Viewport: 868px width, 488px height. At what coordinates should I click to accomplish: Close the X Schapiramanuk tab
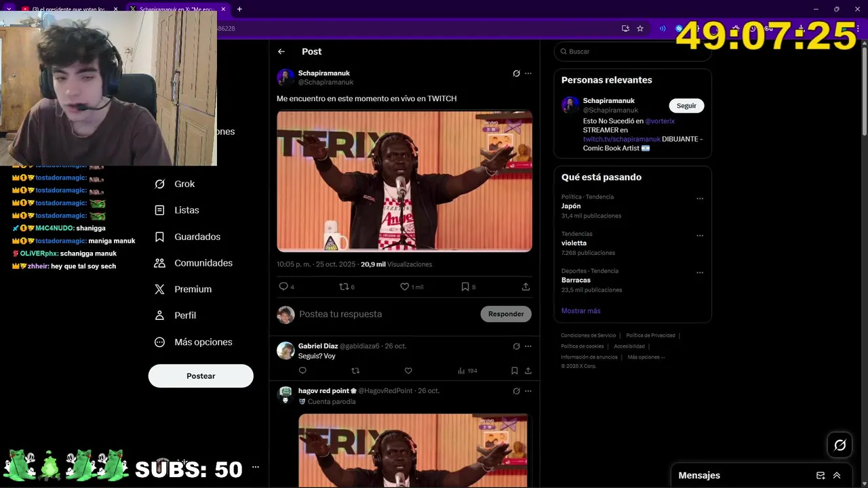[x=224, y=9]
